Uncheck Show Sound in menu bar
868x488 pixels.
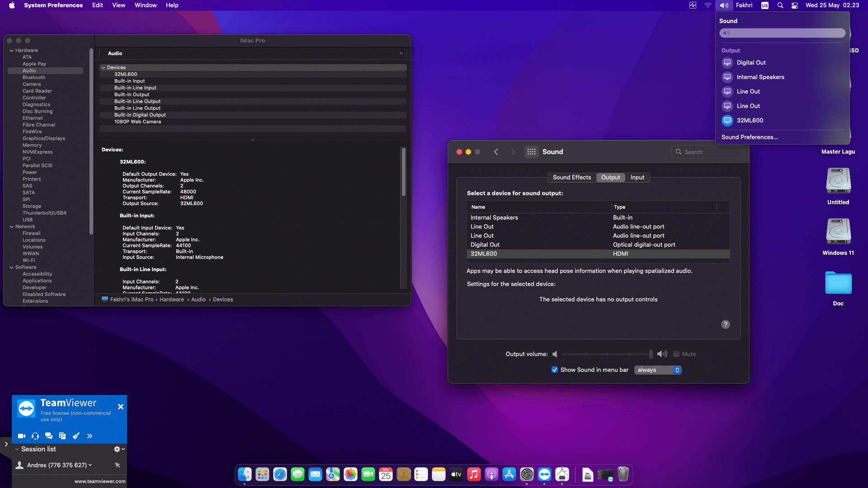pyautogui.click(x=555, y=370)
